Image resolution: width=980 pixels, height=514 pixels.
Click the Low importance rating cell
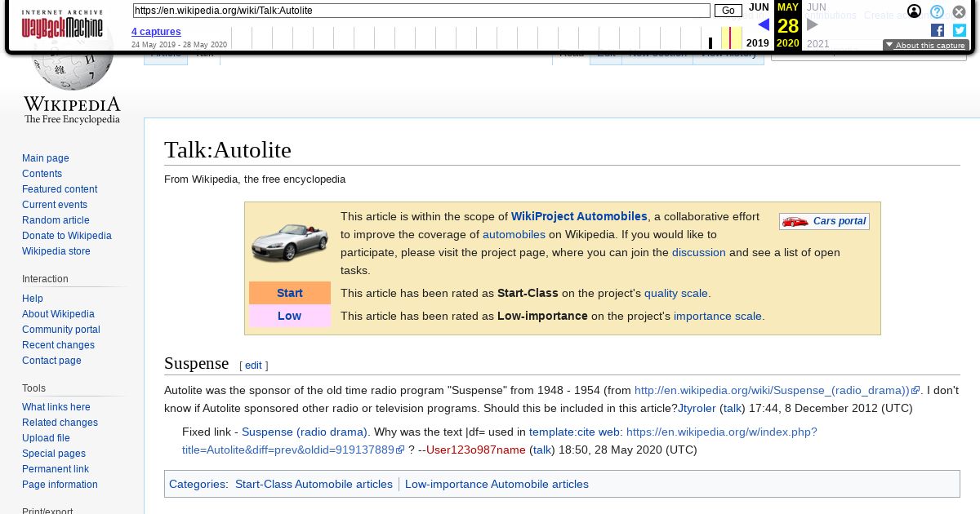(290, 316)
